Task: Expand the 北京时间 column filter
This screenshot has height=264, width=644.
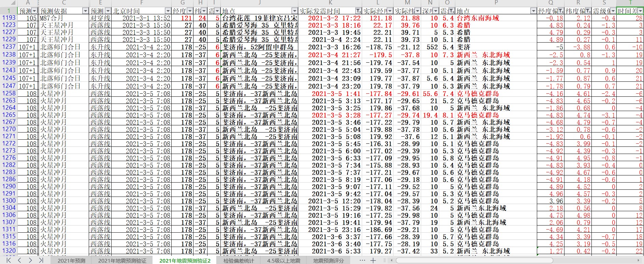Action: 168,11
